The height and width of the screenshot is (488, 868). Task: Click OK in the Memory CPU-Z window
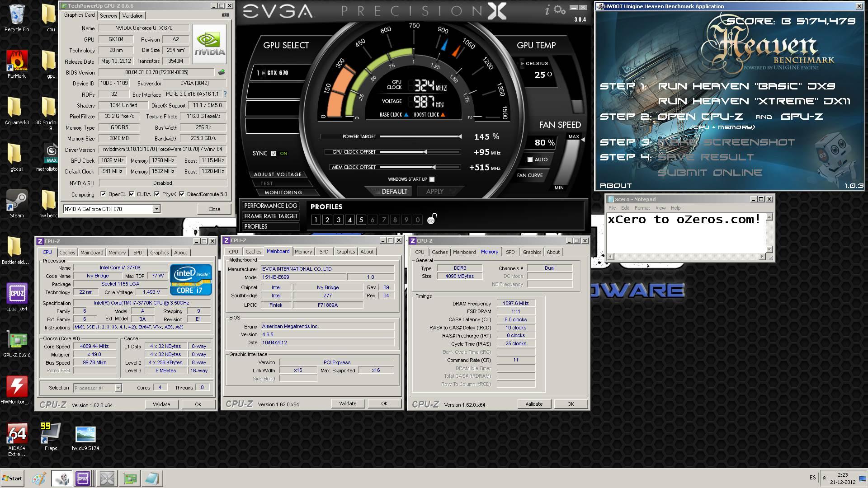[x=571, y=404]
